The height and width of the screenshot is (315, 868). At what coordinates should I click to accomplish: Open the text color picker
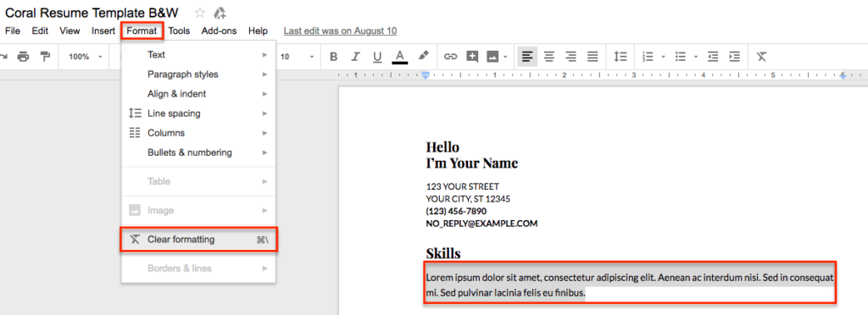(x=400, y=57)
